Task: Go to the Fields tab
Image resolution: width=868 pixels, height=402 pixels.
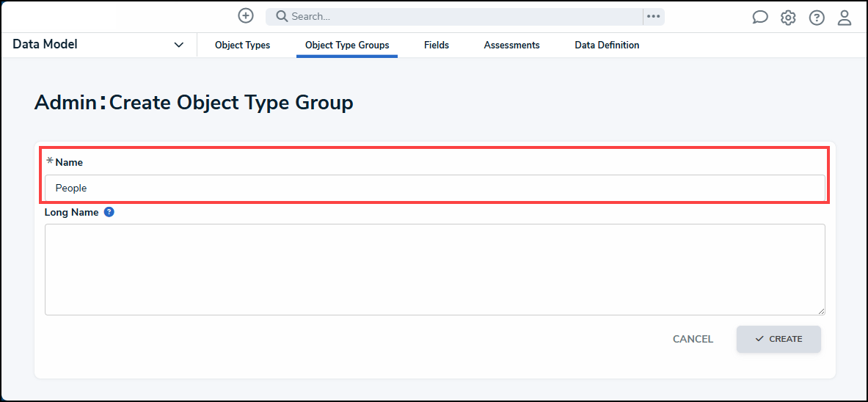Action: pyautogui.click(x=437, y=45)
